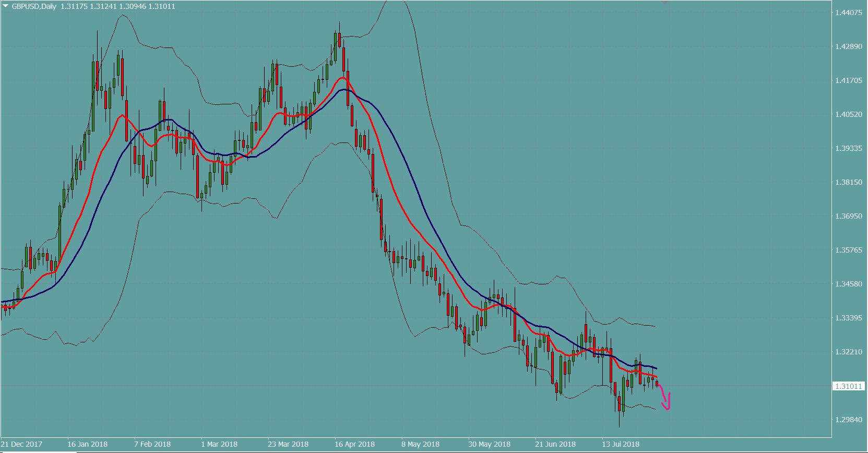Click the 21 Dec 2017 date label
This screenshot has width=868, height=453.
[21, 444]
